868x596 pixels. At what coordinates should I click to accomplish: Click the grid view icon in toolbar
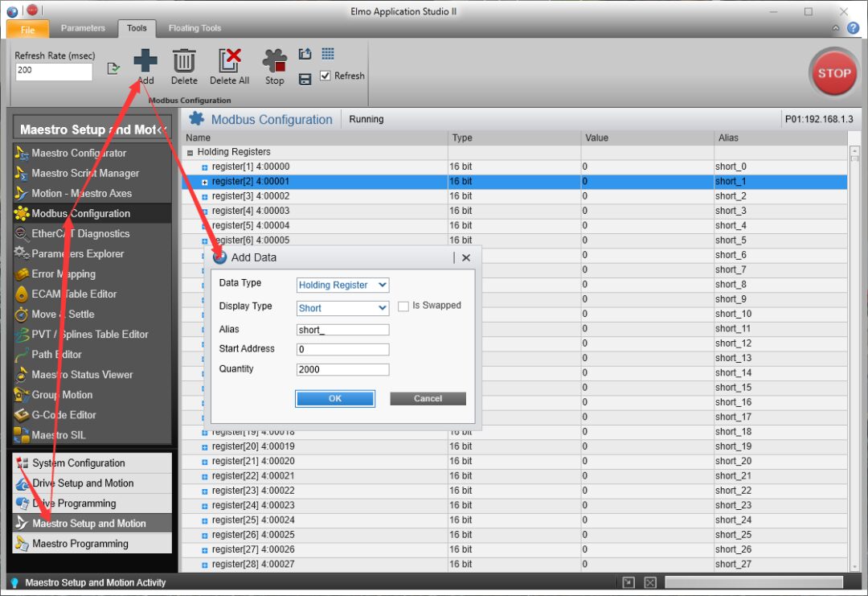328,53
